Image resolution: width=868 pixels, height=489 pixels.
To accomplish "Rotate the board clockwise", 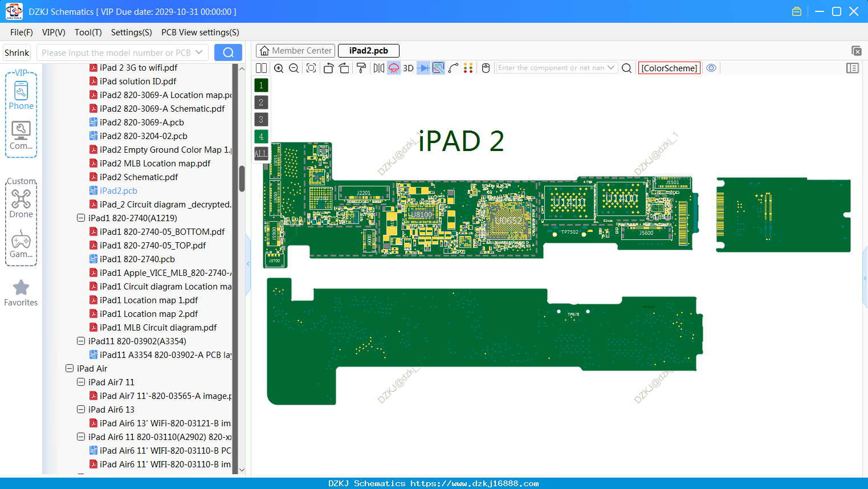I will [x=344, y=68].
